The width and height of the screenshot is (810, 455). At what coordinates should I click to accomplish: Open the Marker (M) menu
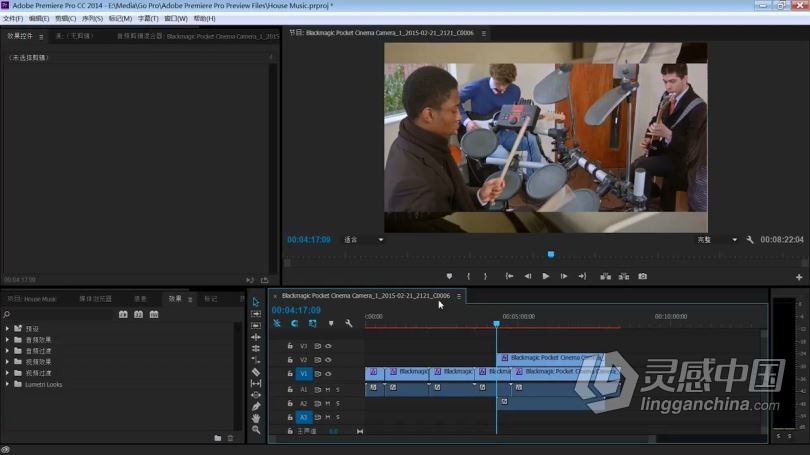tap(120, 19)
